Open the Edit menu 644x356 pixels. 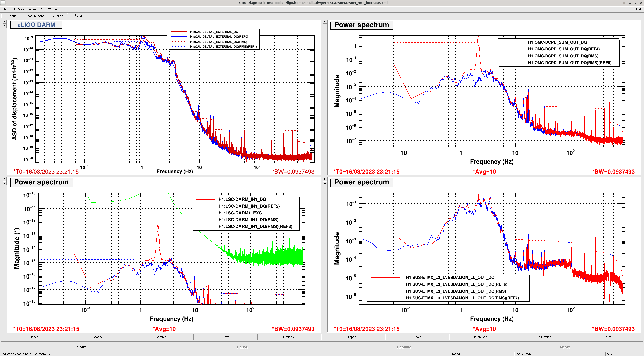(x=12, y=9)
